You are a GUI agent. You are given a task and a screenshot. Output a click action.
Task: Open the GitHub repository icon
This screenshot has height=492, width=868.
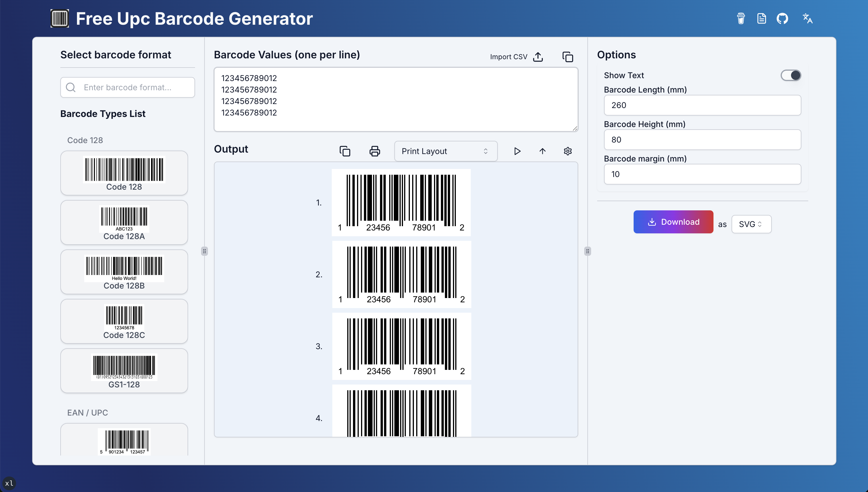click(782, 18)
